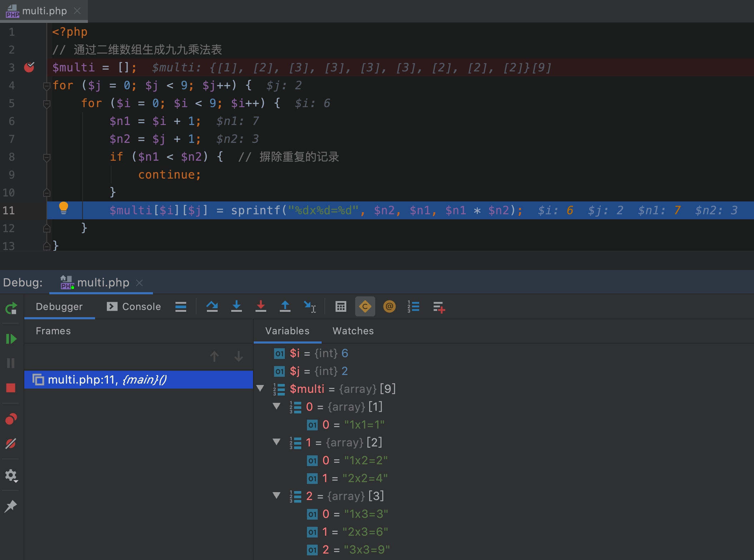The height and width of the screenshot is (560, 754).
Task: Click the $multi = [] assignment on line 3
Action: [94, 67]
